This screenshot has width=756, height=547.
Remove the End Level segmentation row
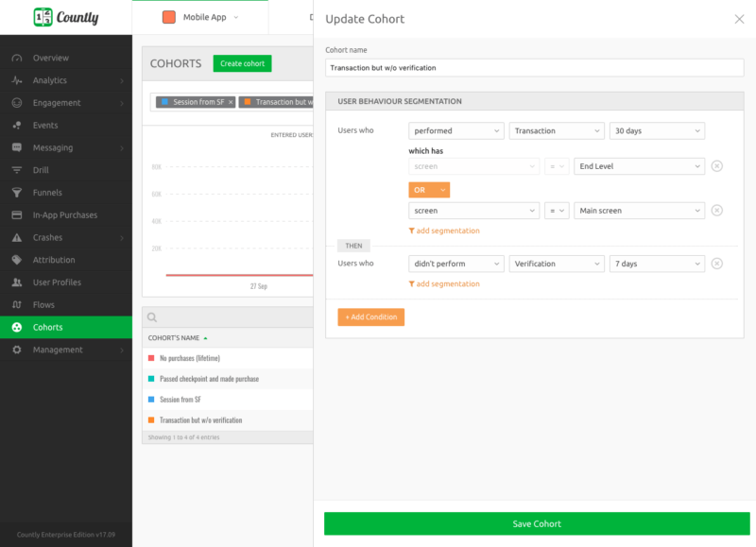pyautogui.click(x=716, y=166)
